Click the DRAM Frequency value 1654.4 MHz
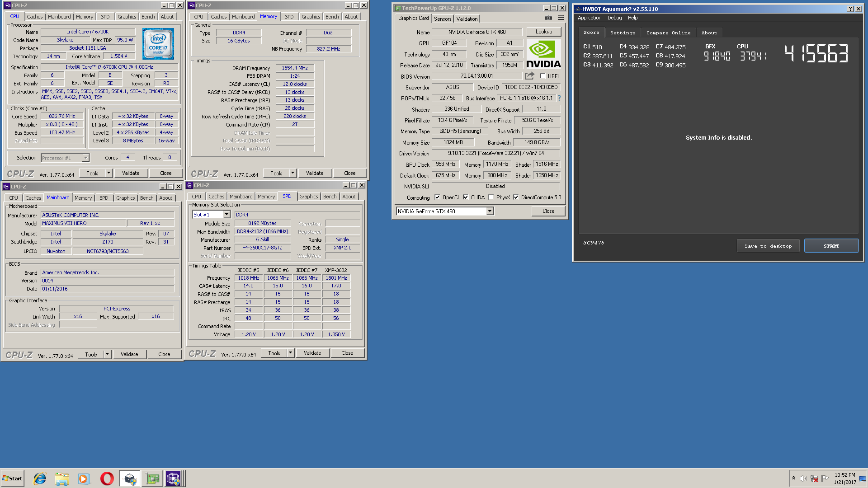The height and width of the screenshot is (488, 868). click(x=295, y=68)
